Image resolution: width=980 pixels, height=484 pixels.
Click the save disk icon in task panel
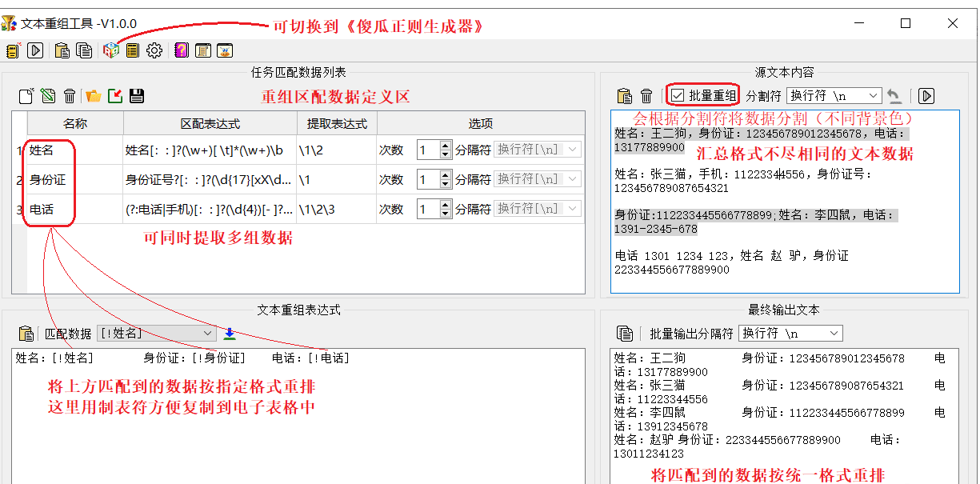point(136,95)
